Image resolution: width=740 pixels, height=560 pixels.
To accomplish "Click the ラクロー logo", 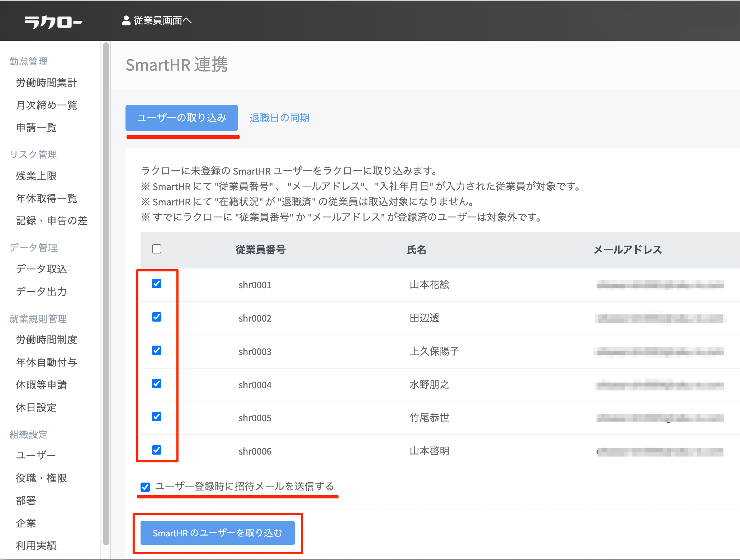I will coord(53,22).
